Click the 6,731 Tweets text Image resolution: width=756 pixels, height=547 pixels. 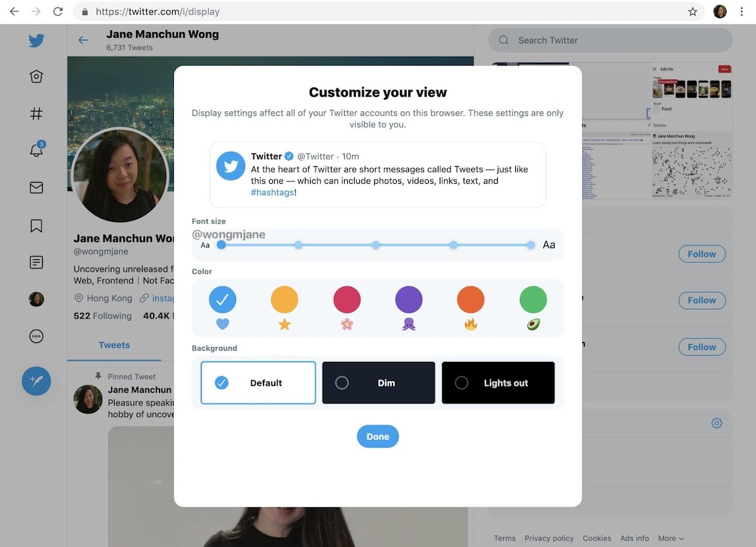130,48
